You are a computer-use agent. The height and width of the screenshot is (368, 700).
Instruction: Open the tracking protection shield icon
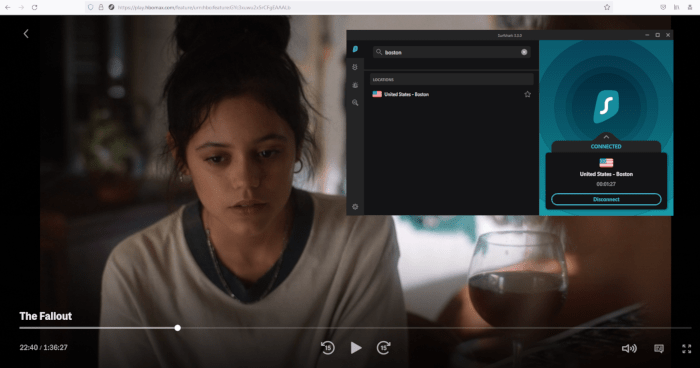pos(91,7)
